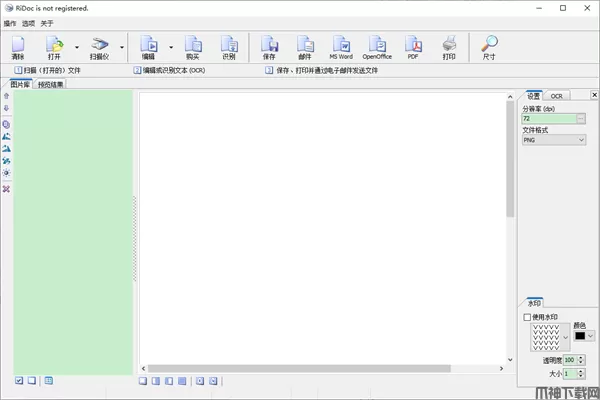The width and height of the screenshot is (600, 400).
Task: Switch to the 预览结果 tab
Action: click(51, 85)
